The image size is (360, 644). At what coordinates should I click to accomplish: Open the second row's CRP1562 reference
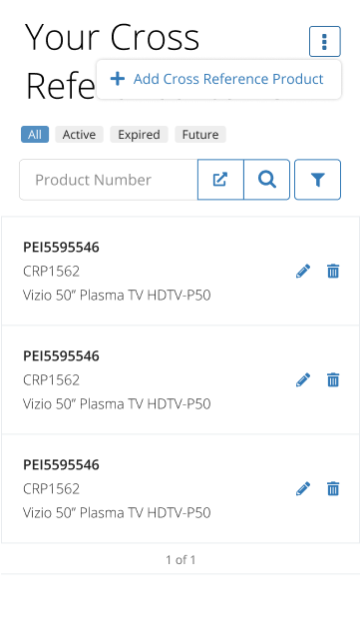pyautogui.click(x=51, y=380)
